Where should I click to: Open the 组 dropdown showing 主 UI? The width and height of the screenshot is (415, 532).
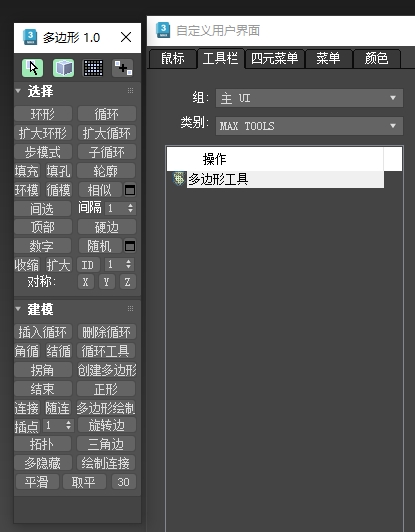[x=309, y=98]
